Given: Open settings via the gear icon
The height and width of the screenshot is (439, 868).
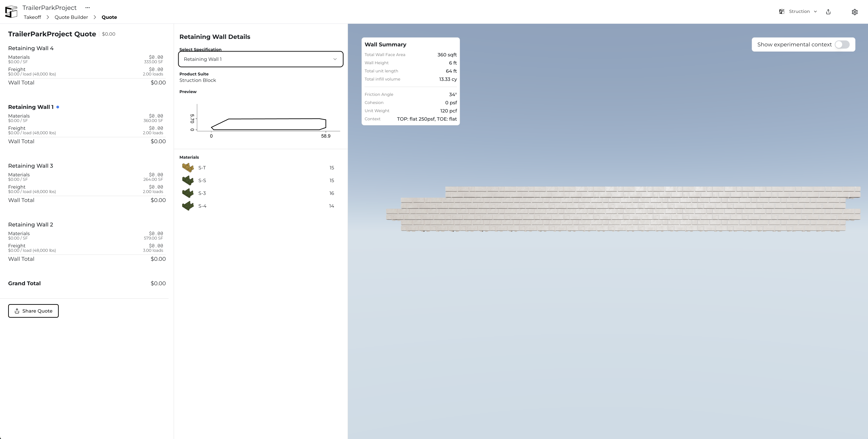Looking at the screenshot, I should pyautogui.click(x=855, y=12).
